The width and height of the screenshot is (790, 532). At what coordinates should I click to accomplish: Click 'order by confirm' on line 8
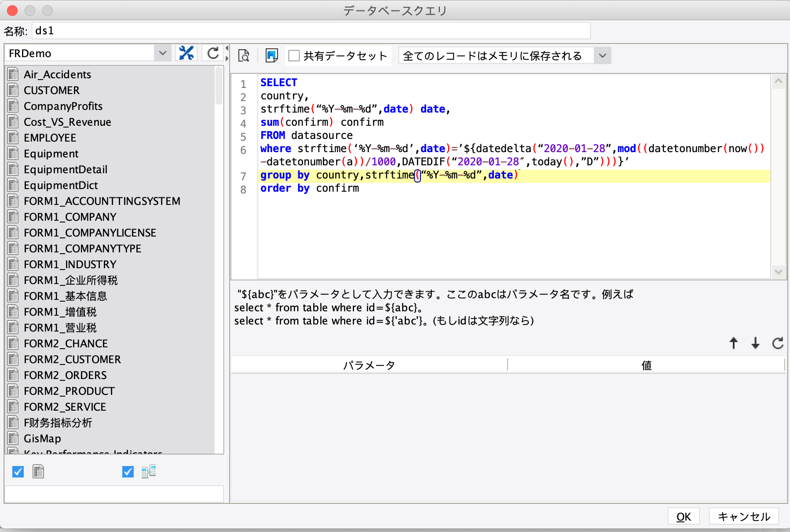click(310, 188)
